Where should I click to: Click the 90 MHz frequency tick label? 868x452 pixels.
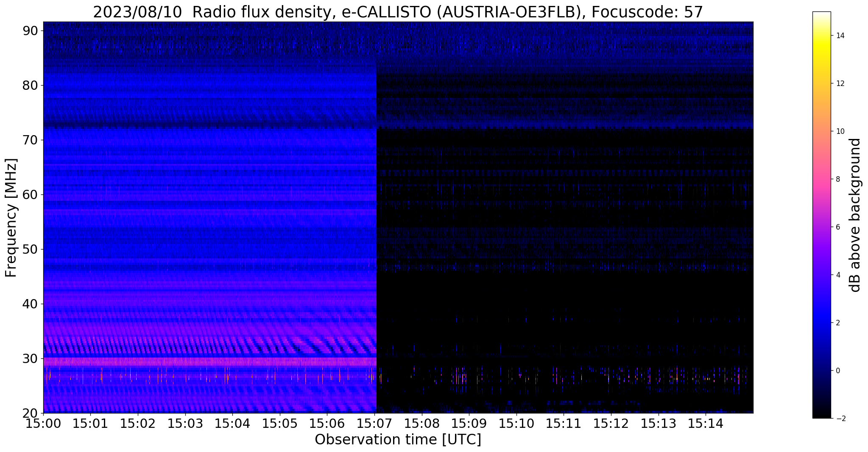[x=31, y=31]
